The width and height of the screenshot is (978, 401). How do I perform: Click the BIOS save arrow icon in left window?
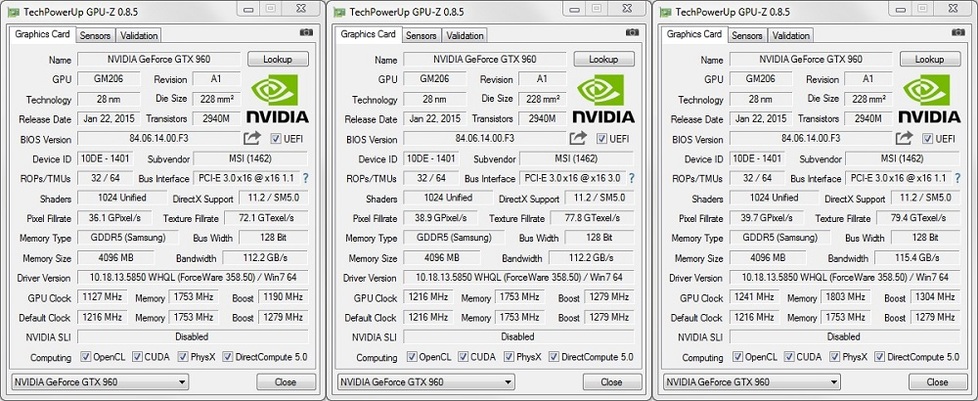[x=253, y=138]
